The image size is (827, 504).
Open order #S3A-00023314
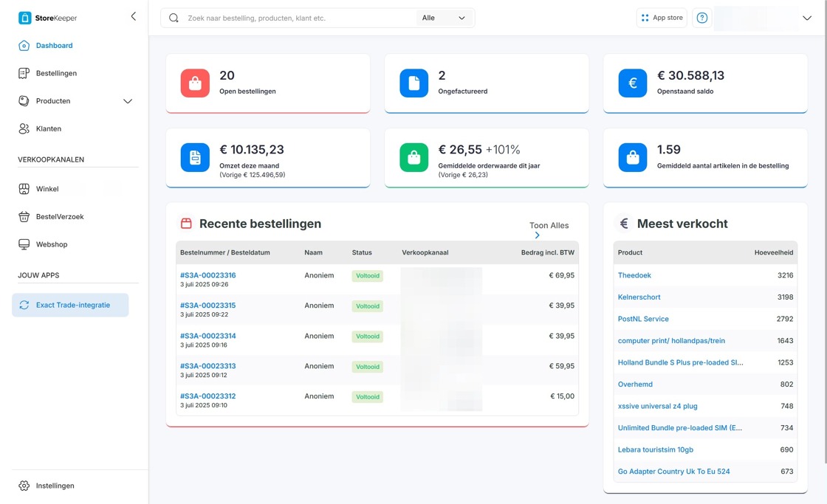(207, 336)
